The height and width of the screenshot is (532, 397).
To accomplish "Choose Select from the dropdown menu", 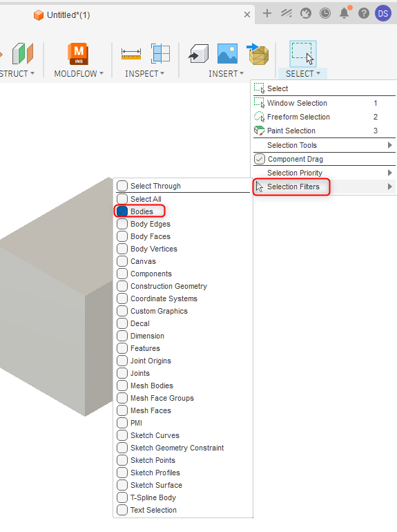I will 324,88.
